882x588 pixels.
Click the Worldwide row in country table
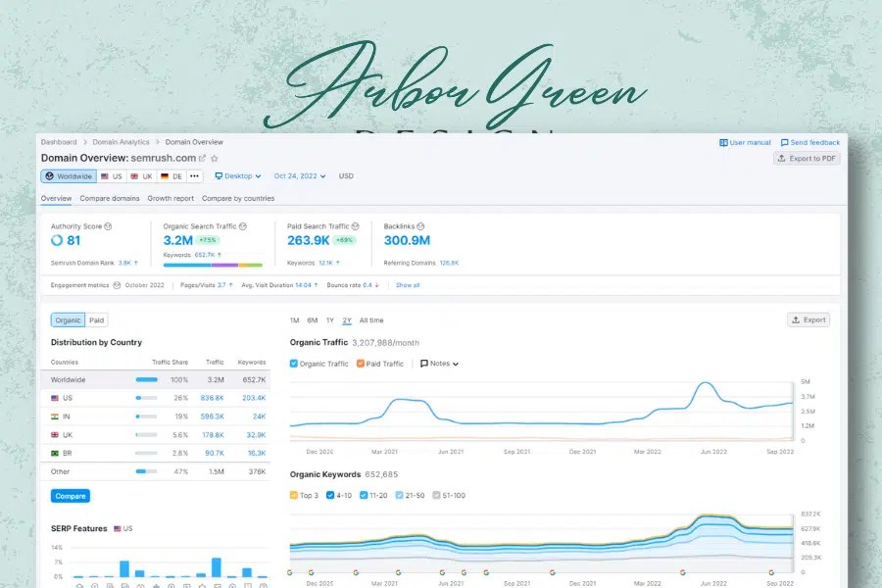155,380
